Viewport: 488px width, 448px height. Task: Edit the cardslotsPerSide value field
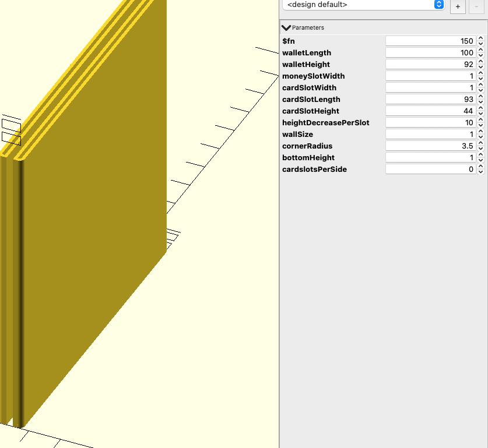click(x=431, y=169)
